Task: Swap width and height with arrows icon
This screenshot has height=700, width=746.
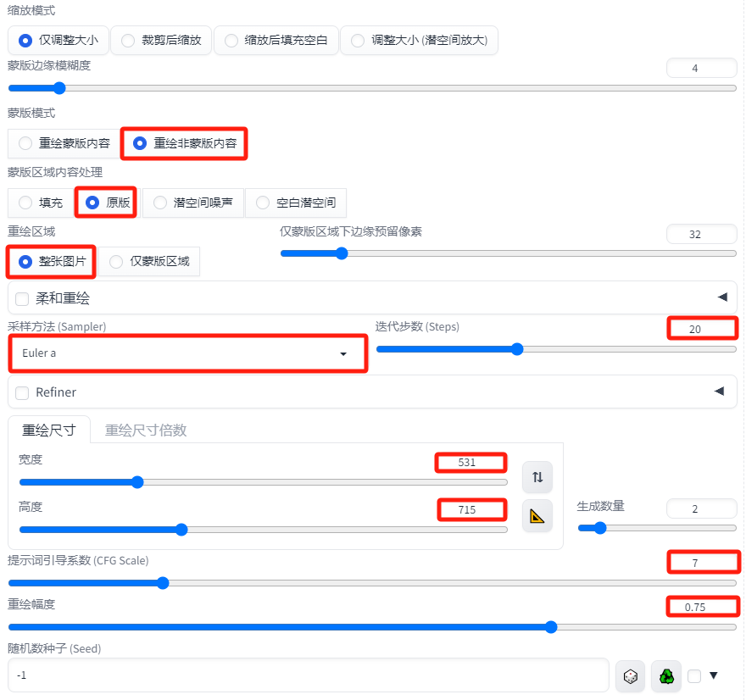Action: coord(537,477)
